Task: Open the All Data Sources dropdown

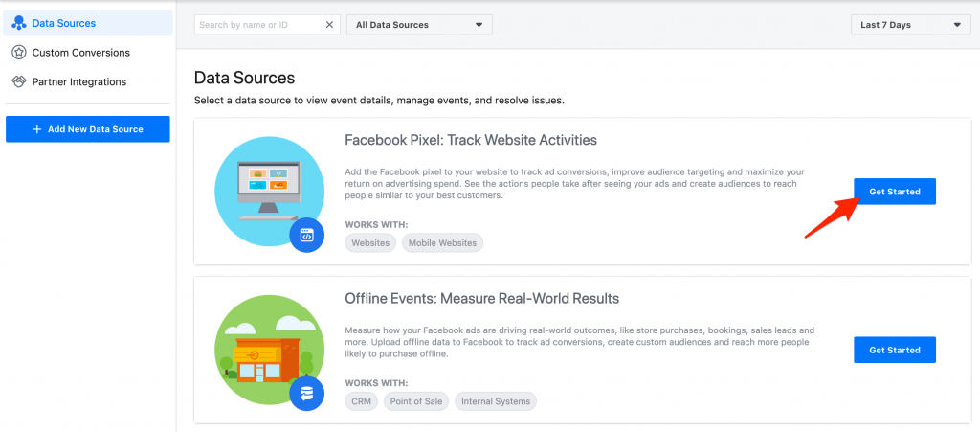Action: 419,25
